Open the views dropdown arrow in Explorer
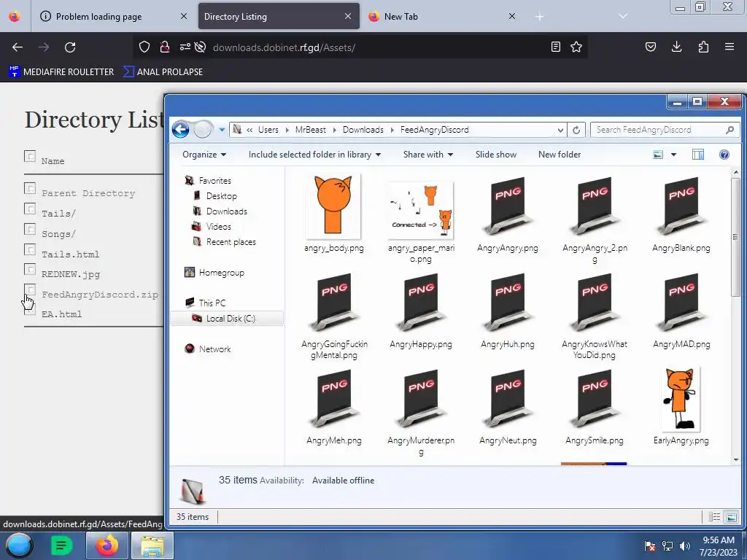The height and width of the screenshot is (560, 747). coord(673,155)
